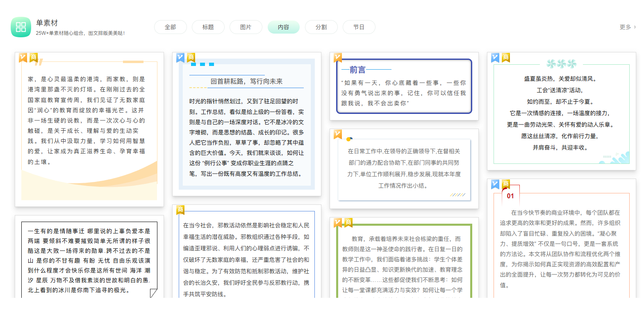Click the text line 工会"送清凉"活动
This screenshot has height=322, width=644.
[x=560, y=90]
